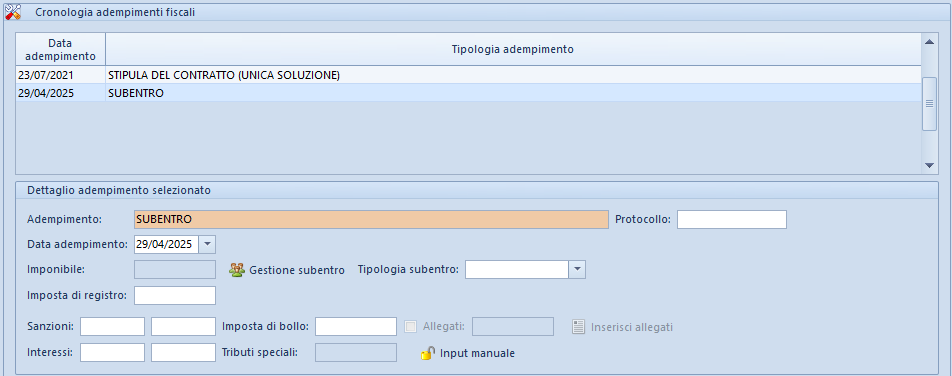Click the vertical scrollbar thumb
Image resolution: width=952 pixels, height=376 pixels.
pos(929,104)
